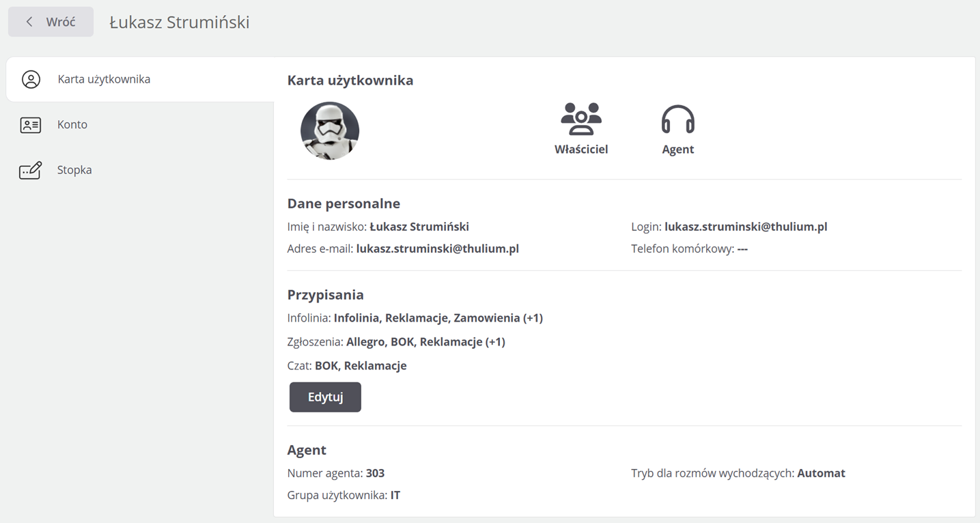Click the Łukasz Strumiński page title
This screenshot has width=980, height=523.
tap(180, 23)
